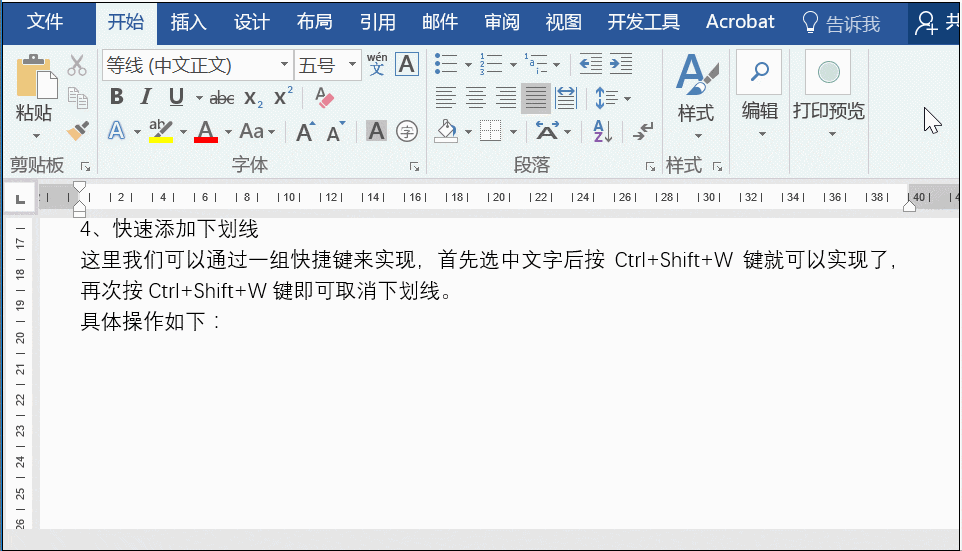
Task: Click the Show paragraph marks icon
Action: tap(643, 131)
